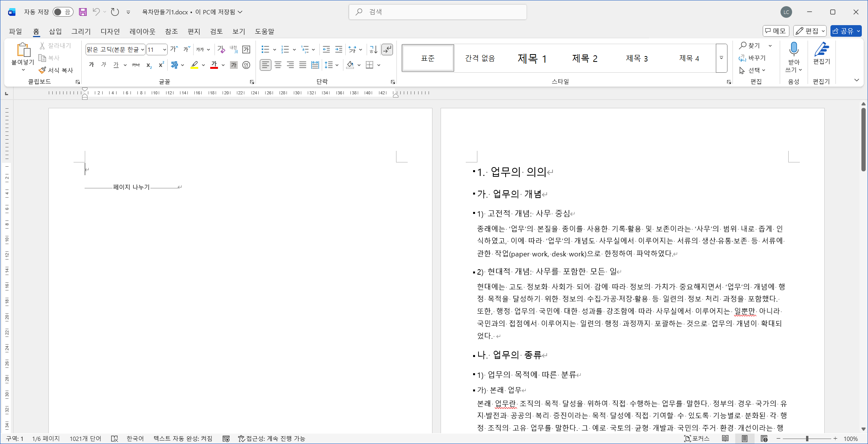Screen dimensions: 868x444
Task: Click the 공유 (Share) button
Action: coord(842,31)
